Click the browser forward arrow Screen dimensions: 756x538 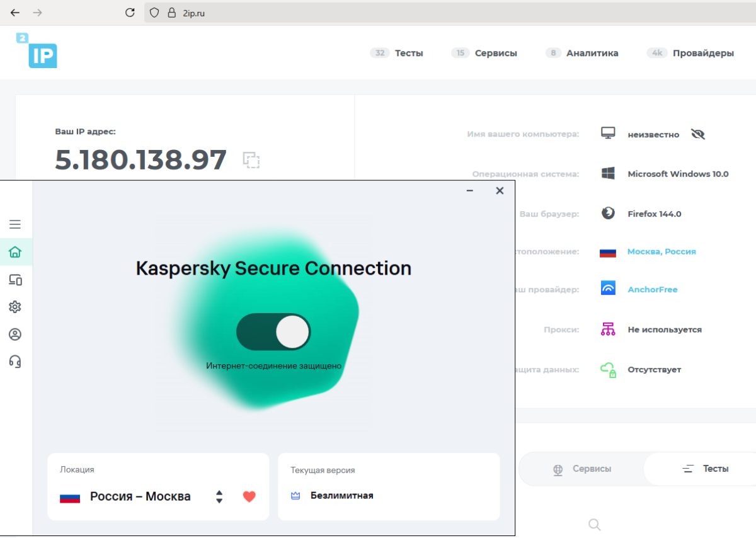(x=37, y=13)
